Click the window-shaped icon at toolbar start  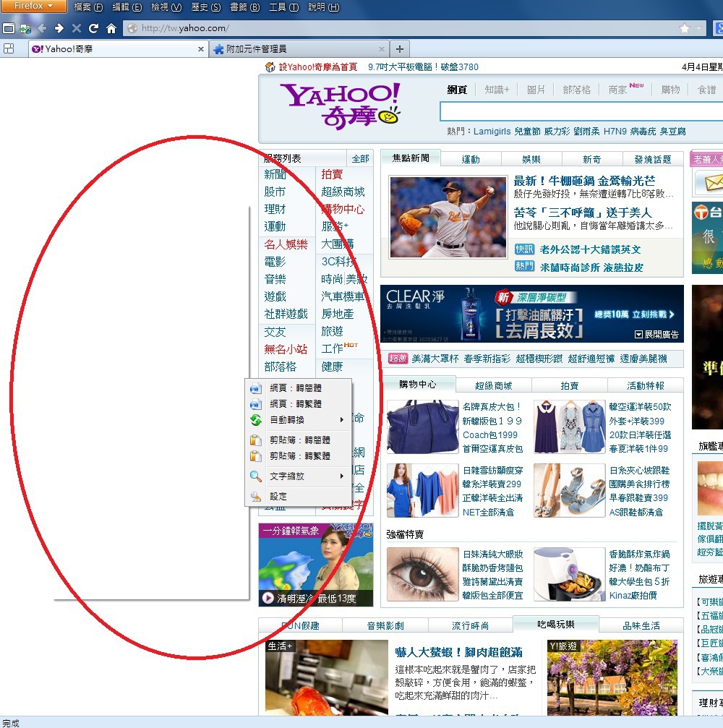[x=9, y=28]
